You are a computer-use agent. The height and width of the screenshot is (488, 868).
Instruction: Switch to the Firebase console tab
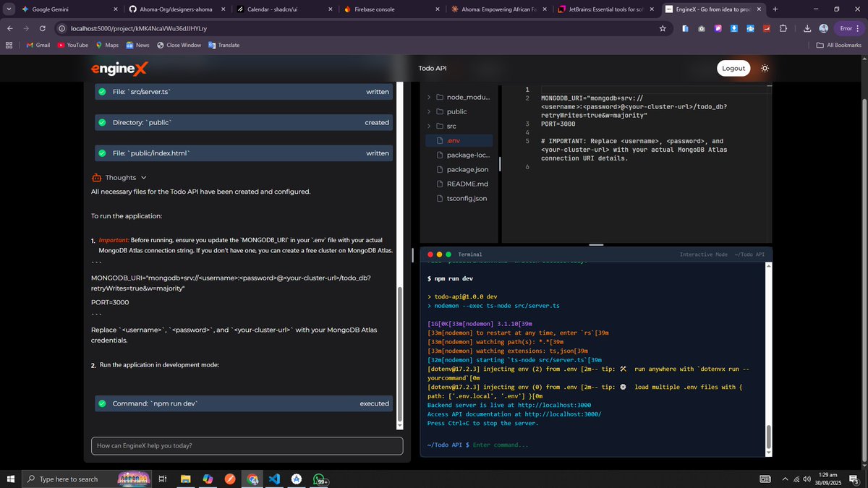point(391,9)
